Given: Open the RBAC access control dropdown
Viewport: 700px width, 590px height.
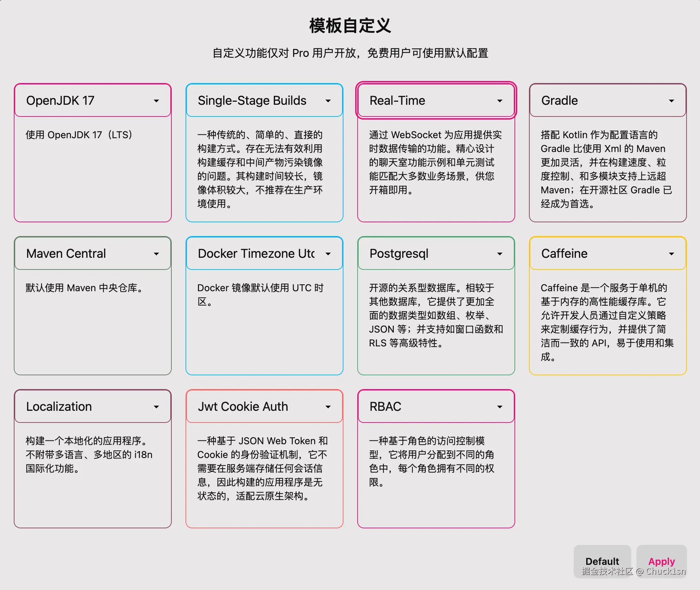Looking at the screenshot, I should point(500,407).
